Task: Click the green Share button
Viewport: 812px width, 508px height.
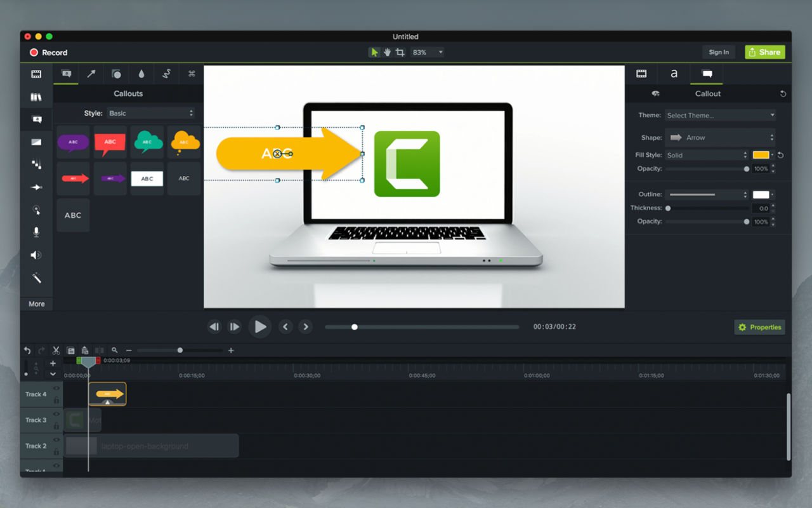Action: pos(765,52)
